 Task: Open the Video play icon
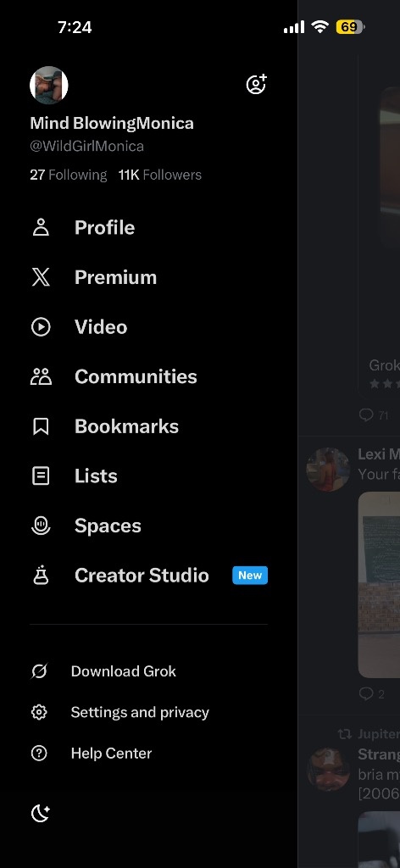41,327
